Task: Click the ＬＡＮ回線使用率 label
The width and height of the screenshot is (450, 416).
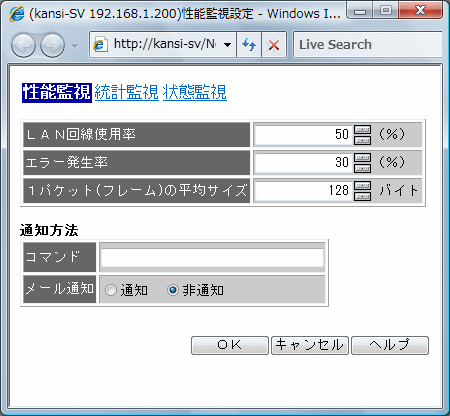Action: pyautogui.click(x=81, y=135)
